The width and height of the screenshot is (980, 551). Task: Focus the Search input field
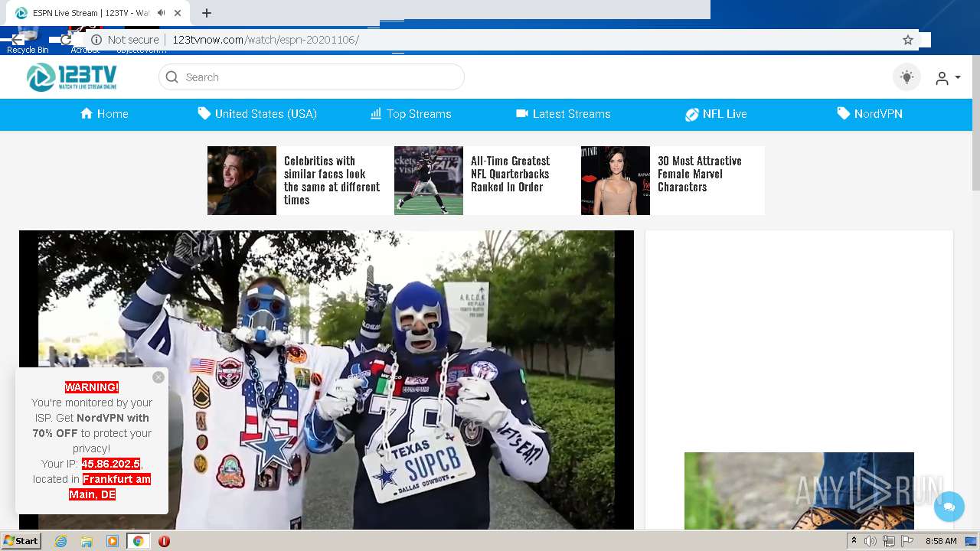pyautogui.click(x=312, y=77)
